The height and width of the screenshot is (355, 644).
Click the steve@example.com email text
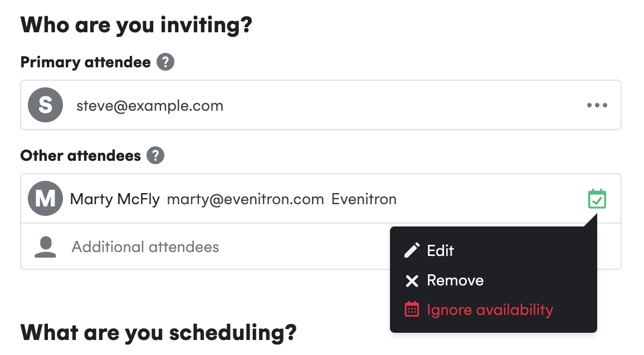point(150,106)
